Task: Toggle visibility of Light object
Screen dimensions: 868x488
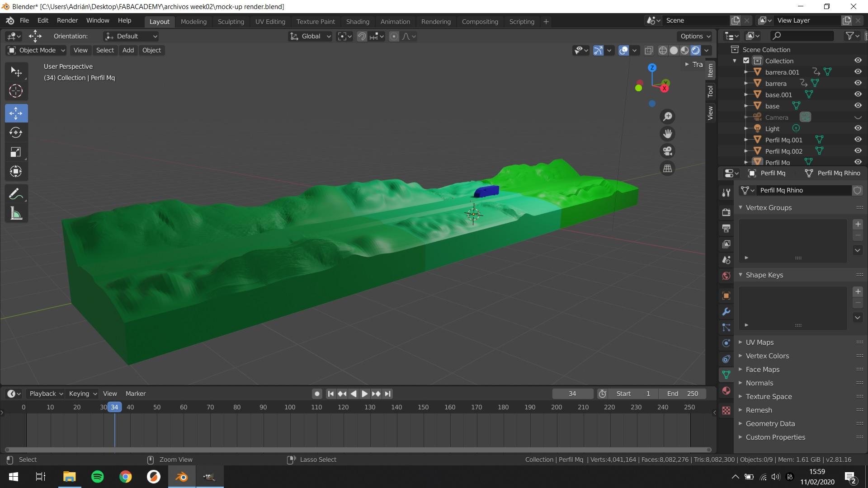Action: coord(858,128)
